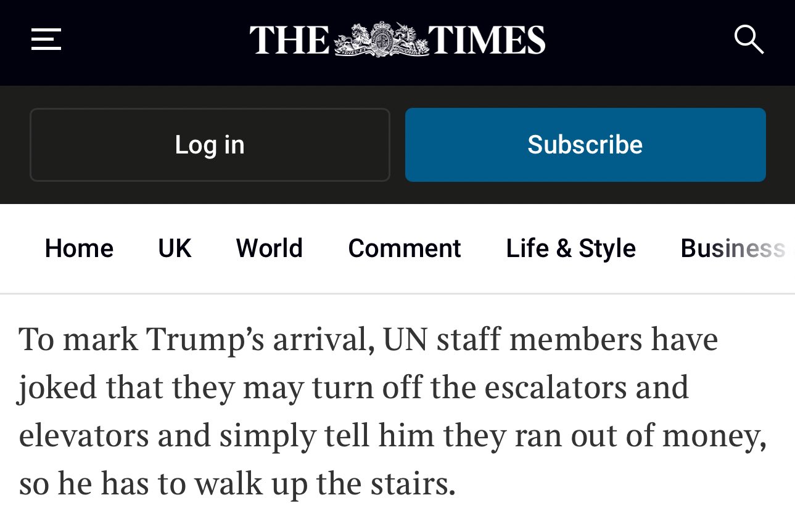Click the word TIMES in the masthead
This screenshot has width=795, height=532.
(487, 40)
